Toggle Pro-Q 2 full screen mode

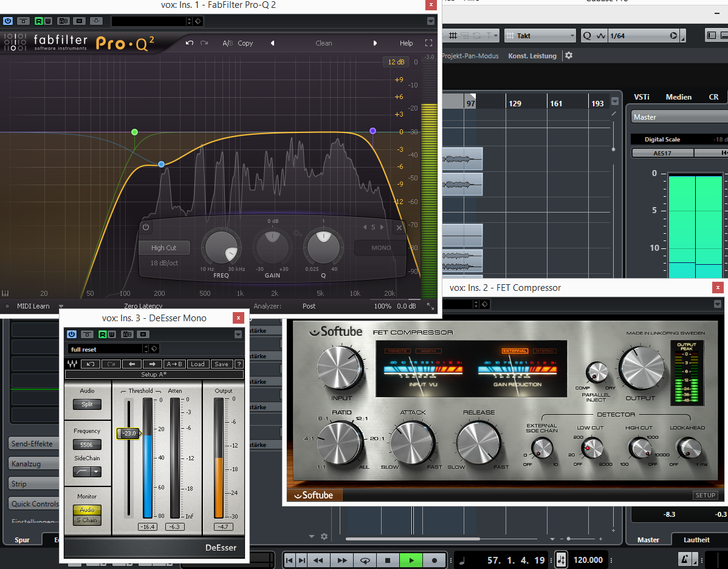click(x=428, y=43)
